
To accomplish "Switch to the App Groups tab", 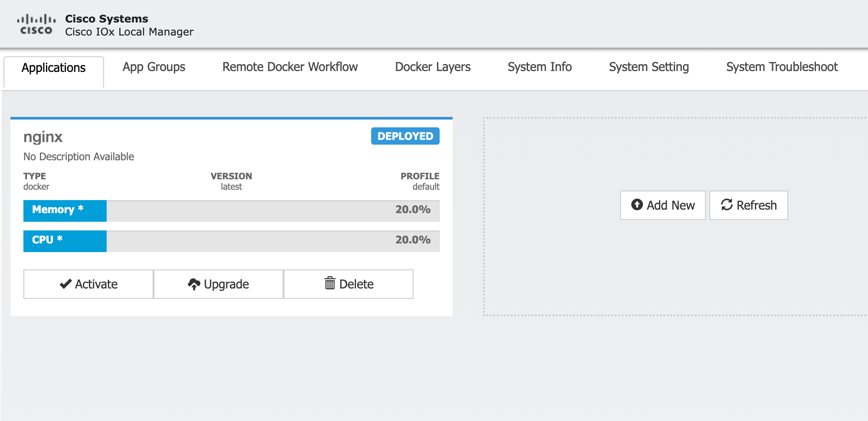I will tap(154, 67).
